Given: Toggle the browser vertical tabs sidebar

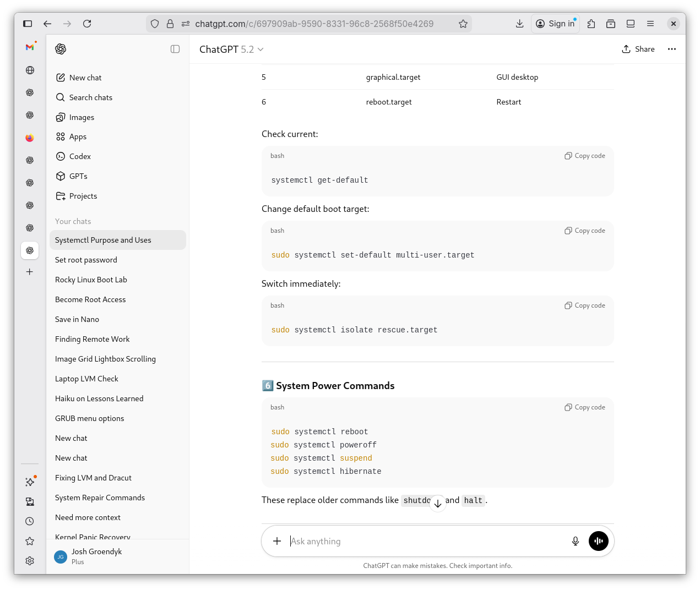Looking at the screenshot, I should click(x=28, y=24).
